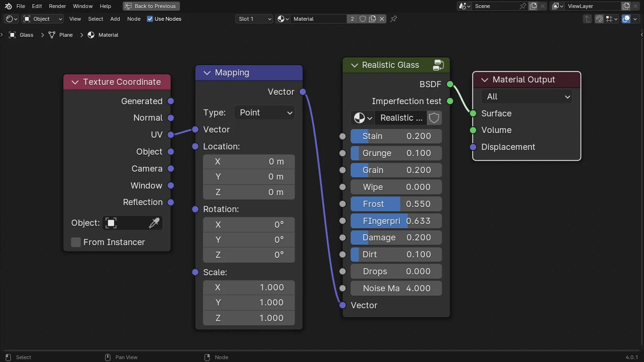Open the Material Output target dropdown All
The width and height of the screenshot is (644, 362).
[x=527, y=97]
